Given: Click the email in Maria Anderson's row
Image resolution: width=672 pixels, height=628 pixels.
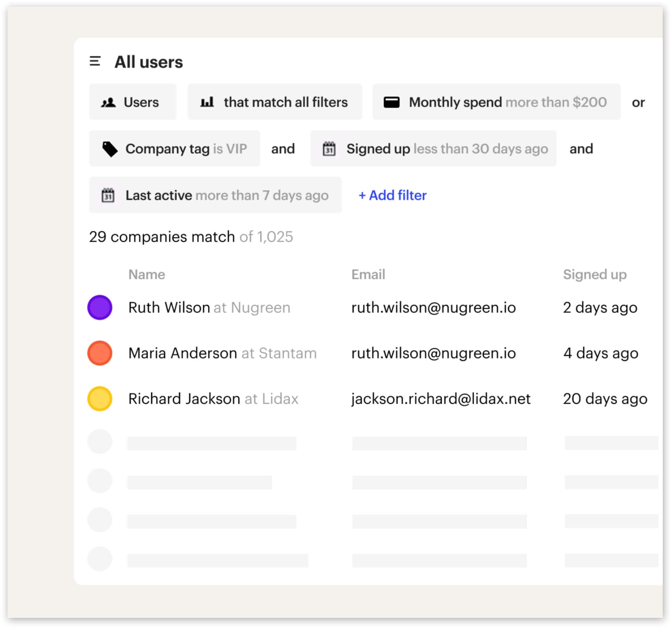Looking at the screenshot, I should pyautogui.click(x=434, y=353).
